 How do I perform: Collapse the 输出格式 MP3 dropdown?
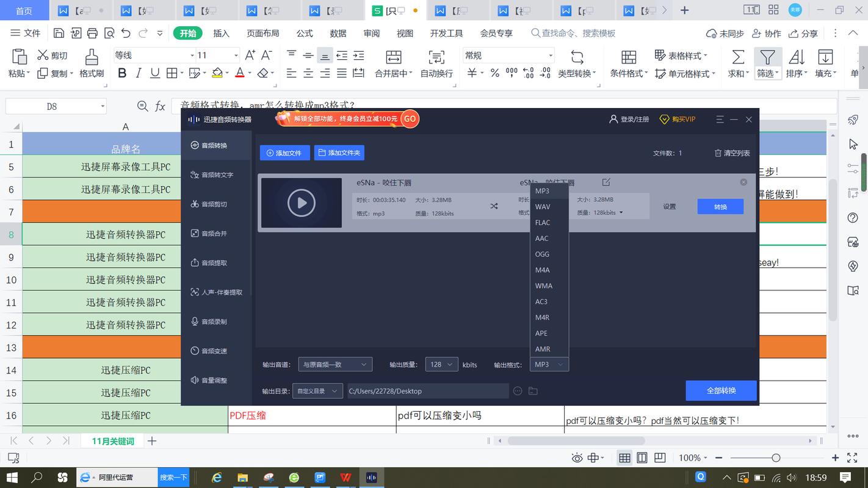(549, 364)
